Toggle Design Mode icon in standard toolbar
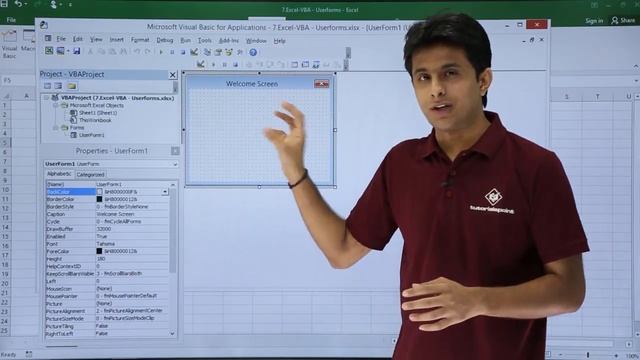 pos(194,52)
